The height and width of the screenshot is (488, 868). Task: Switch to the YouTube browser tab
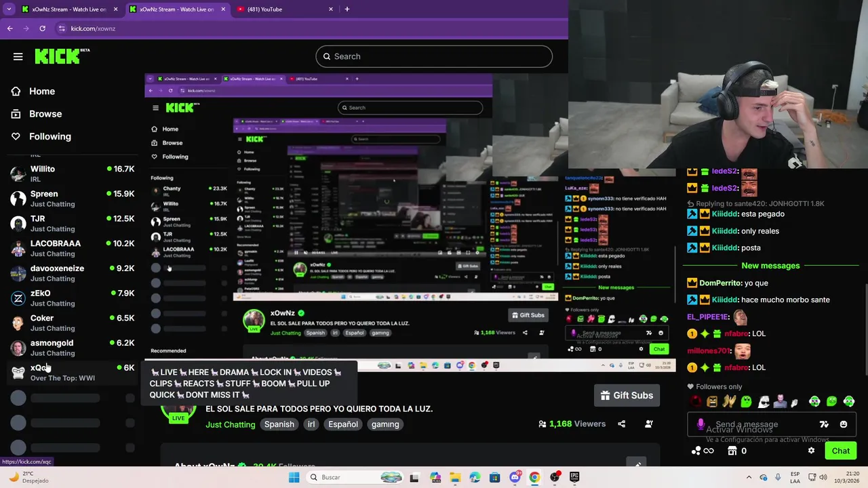[285, 9]
